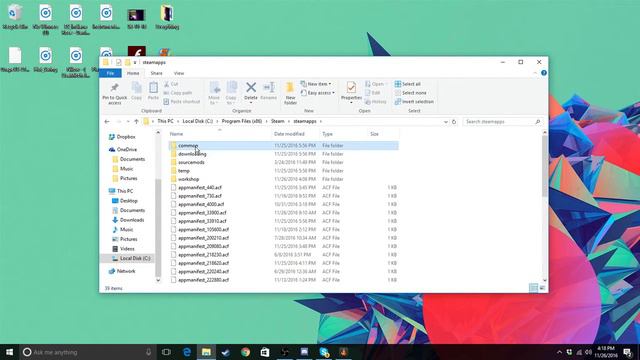Click Pin to Quick access

[115, 93]
